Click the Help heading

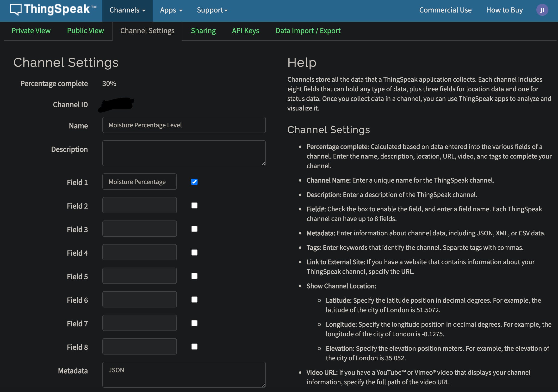pyautogui.click(x=302, y=62)
